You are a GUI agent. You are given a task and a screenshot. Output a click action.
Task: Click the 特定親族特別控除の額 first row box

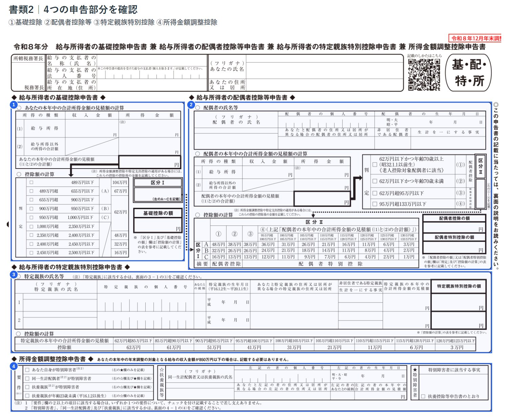click(459, 302)
